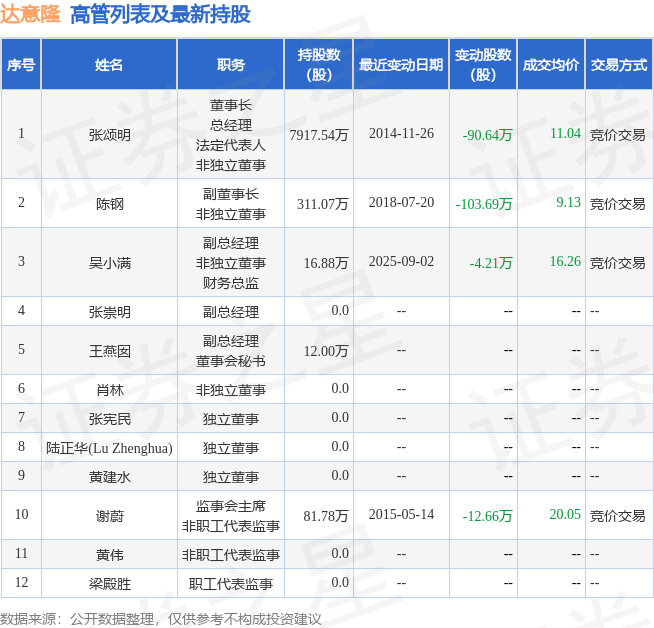Click the average price 20.05

coord(565,514)
